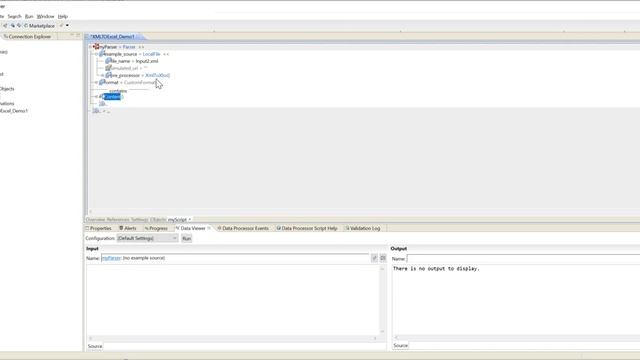Viewport: 640px width, 360px height.
Task: Select the XMLTOExcel_Demo1 editor tab
Action: pyautogui.click(x=112, y=37)
